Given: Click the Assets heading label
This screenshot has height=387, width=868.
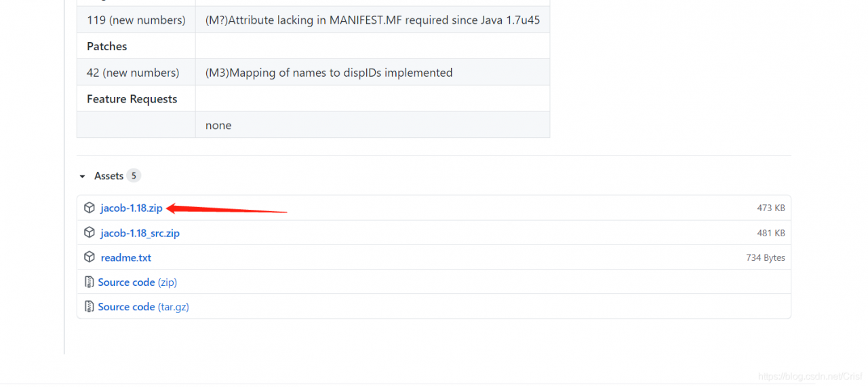Looking at the screenshot, I should pos(108,176).
